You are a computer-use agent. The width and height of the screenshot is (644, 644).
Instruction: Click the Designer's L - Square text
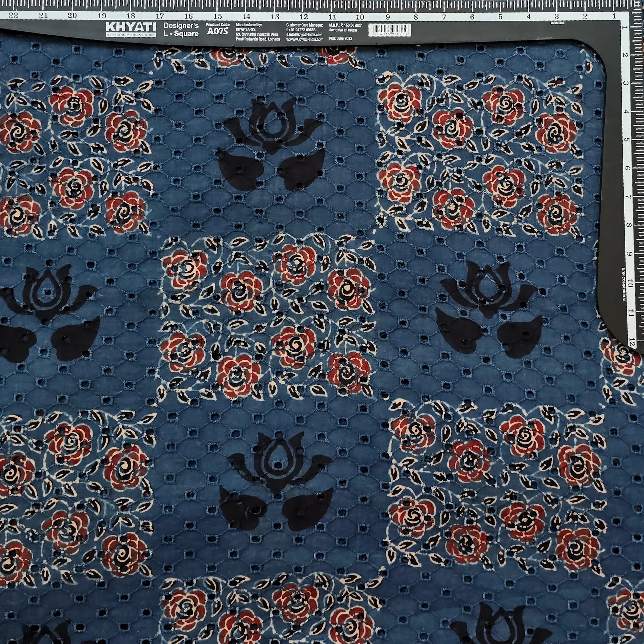pyautogui.click(x=181, y=30)
